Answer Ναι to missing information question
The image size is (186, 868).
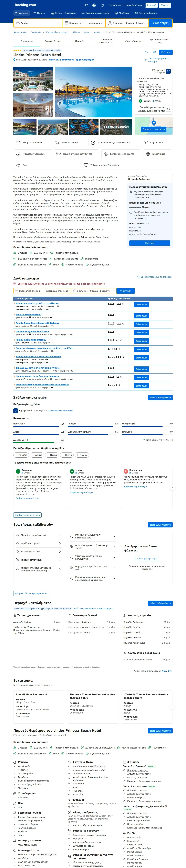(x=164, y=671)
